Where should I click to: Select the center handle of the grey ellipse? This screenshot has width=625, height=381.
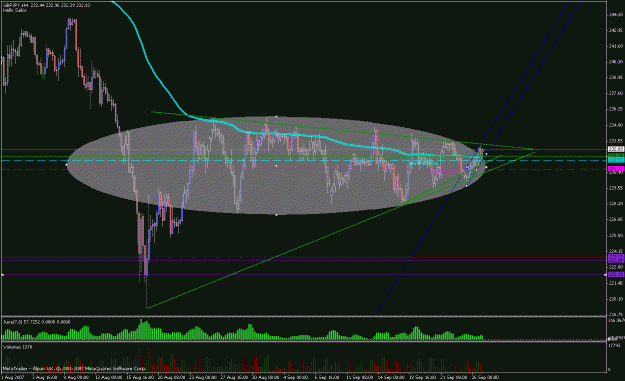coord(277,165)
